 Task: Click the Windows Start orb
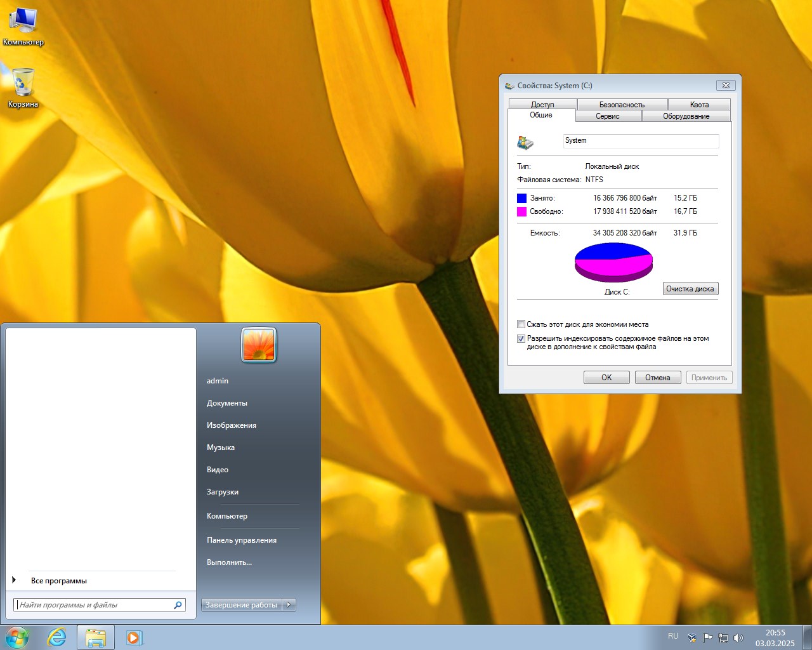click(x=17, y=637)
